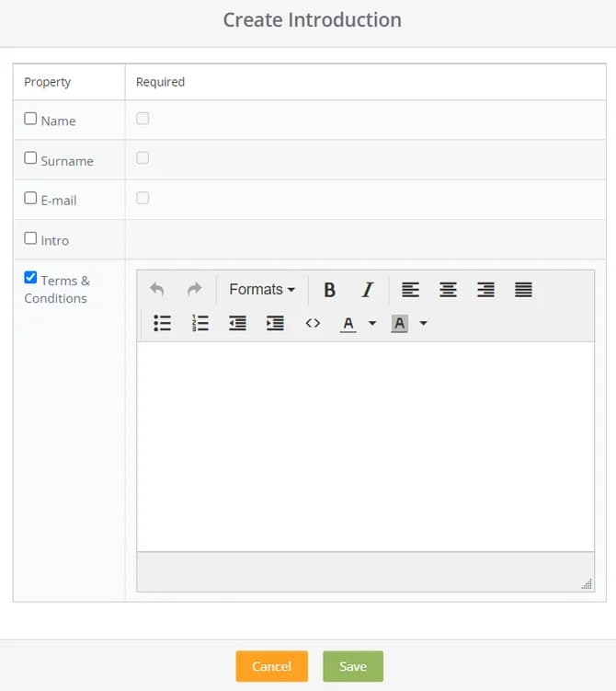Click the Create Introduction title
This screenshot has width=616, height=691.
tap(313, 20)
